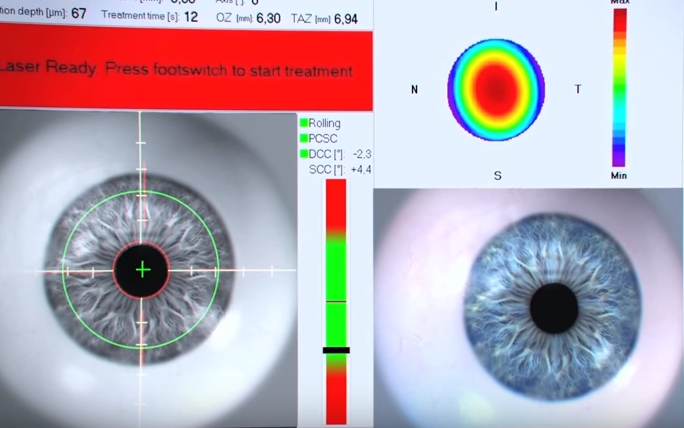Viewport: 684px width, 428px height.
Task: Click the thin line in the green bar zone
Action: [x=336, y=301]
